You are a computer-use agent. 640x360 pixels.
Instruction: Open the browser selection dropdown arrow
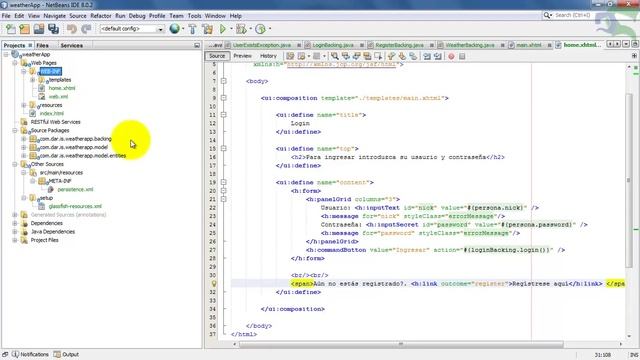pos(183,29)
